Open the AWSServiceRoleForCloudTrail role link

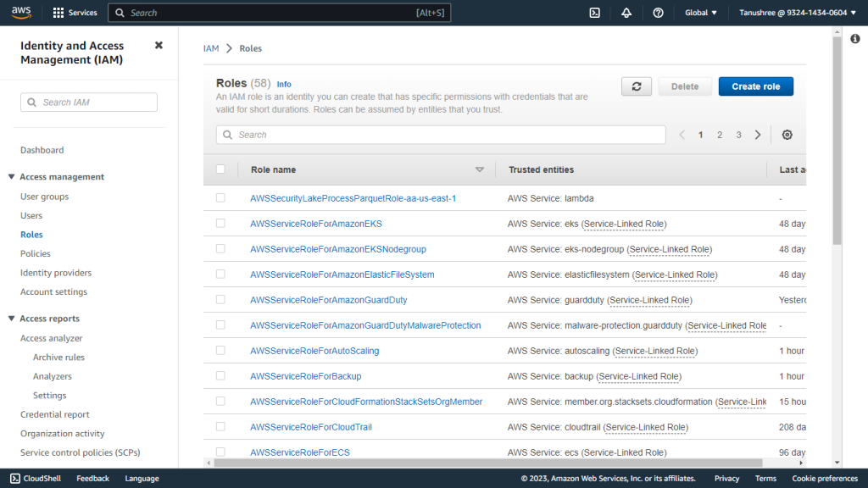click(311, 427)
